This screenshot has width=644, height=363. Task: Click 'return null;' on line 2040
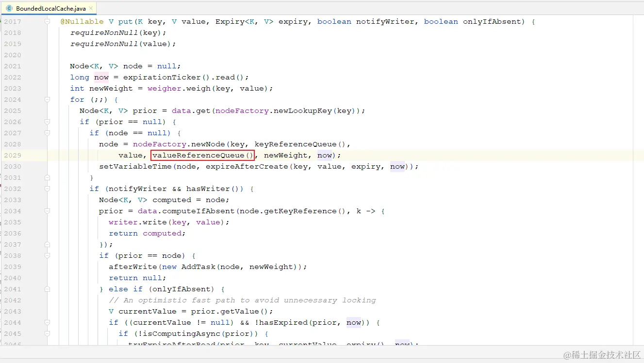click(138, 278)
